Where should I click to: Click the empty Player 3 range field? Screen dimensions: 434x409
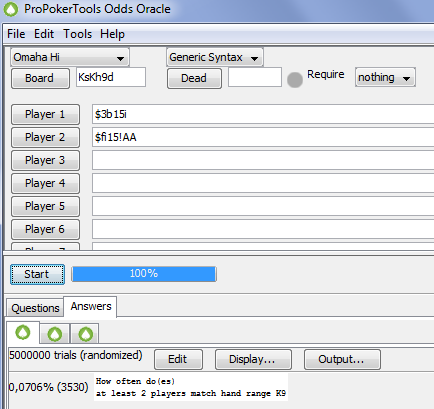[x=263, y=160]
